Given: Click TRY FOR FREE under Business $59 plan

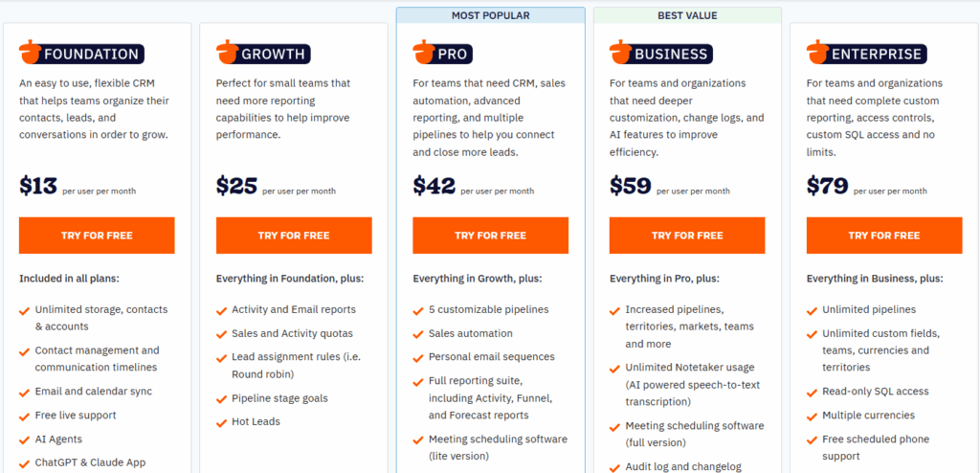Looking at the screenshot, I should point(687,236).
